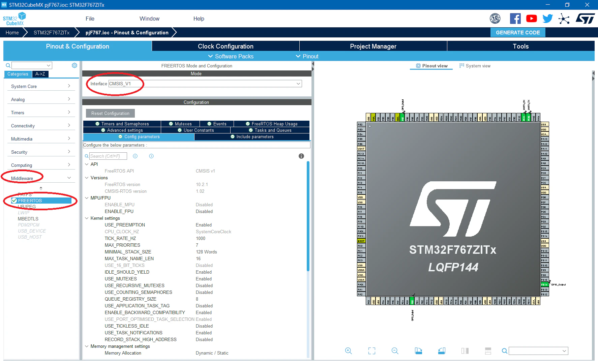Click the GENERATE CODE button

point(518,32)
